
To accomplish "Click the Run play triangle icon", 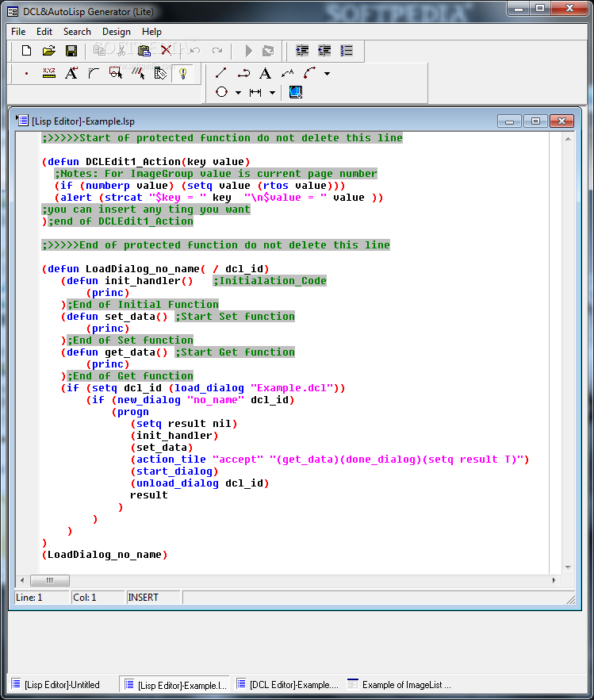I will 248,51.
